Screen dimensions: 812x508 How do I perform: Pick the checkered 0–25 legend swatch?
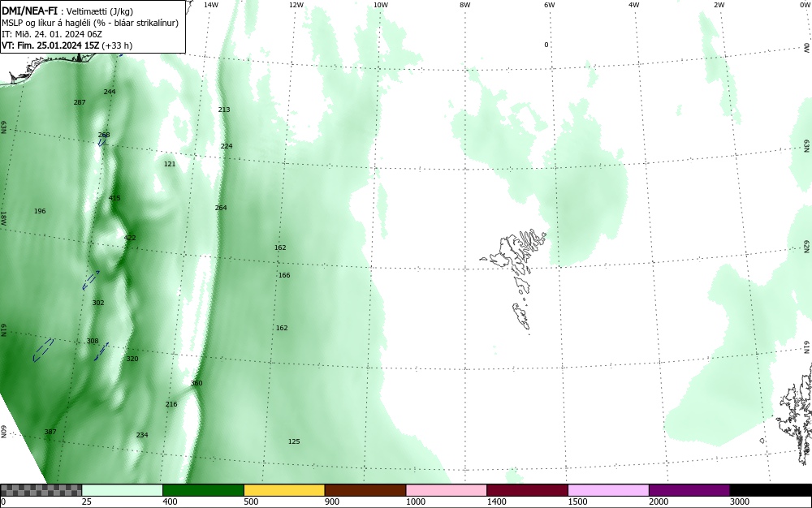pyautogui.click(x=41, y=490)
